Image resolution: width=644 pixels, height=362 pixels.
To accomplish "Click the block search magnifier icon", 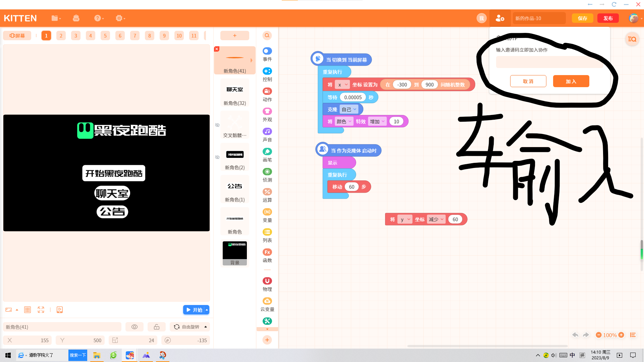I will 267,36.
